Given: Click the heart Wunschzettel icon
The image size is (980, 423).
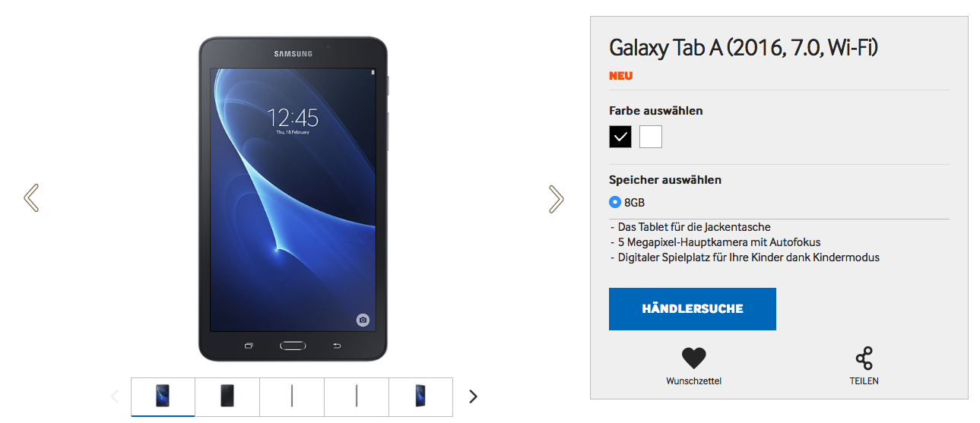Looking at the screenshot, I should (693, 358).
